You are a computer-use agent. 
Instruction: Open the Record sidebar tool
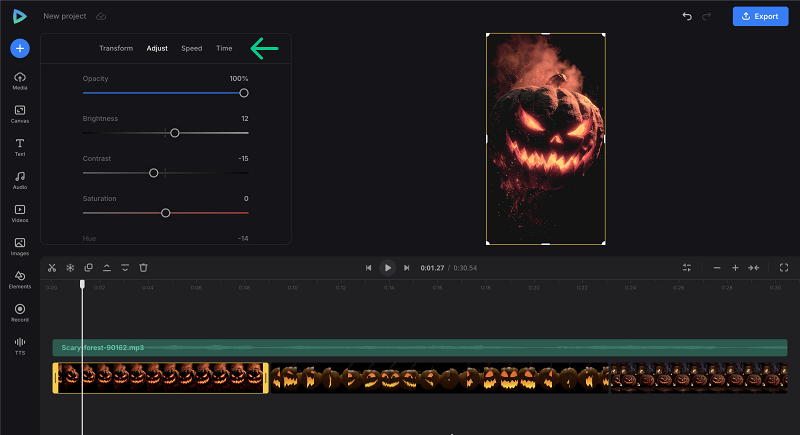(x=20, y=313)
